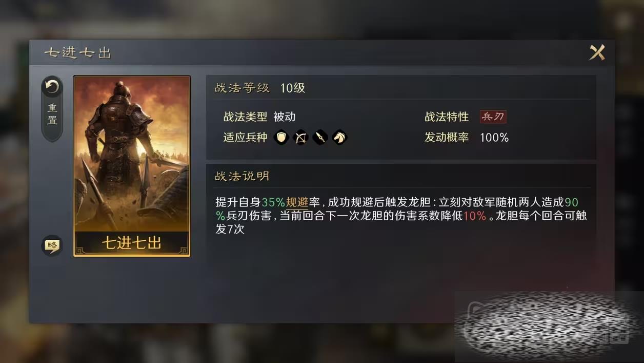Screen dimensions: 644x363
Task: Click the circular reset arrow icon
Action: 52,87
